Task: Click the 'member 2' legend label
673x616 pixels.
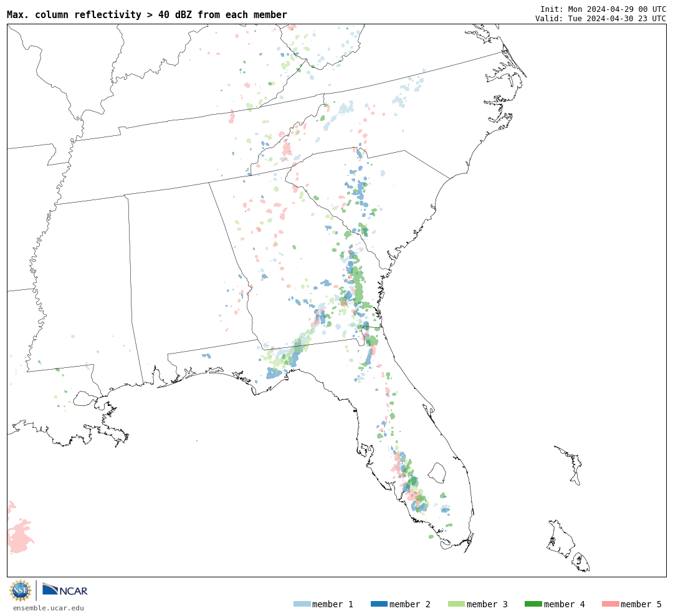Action: tap(410, 604)
